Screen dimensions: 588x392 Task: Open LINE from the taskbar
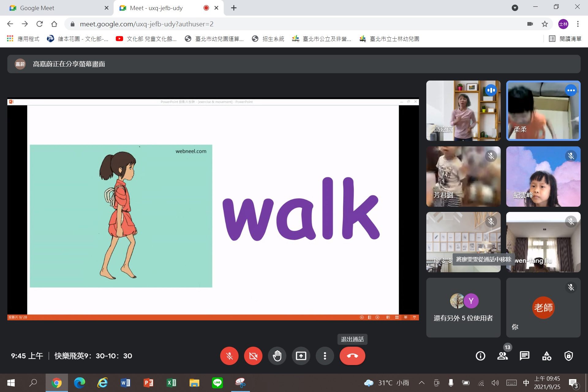coord(217,383)
